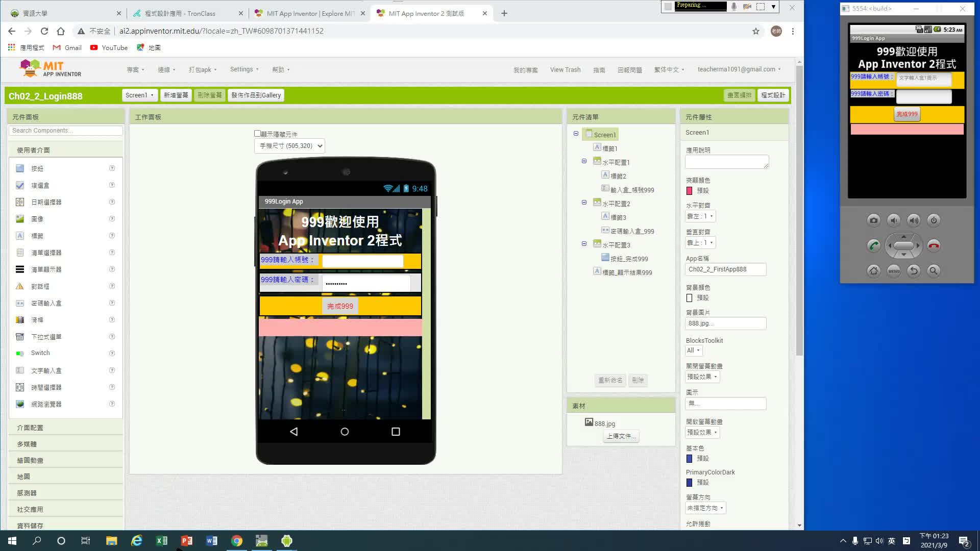The width and height of the screenshot is (980, 551).
Task: Select the 下拉式選單 spinner component icon
Action: click(20, 337)
